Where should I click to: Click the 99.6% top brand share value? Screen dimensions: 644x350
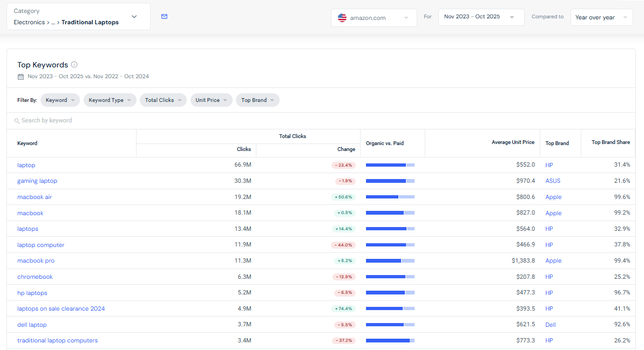622,197
